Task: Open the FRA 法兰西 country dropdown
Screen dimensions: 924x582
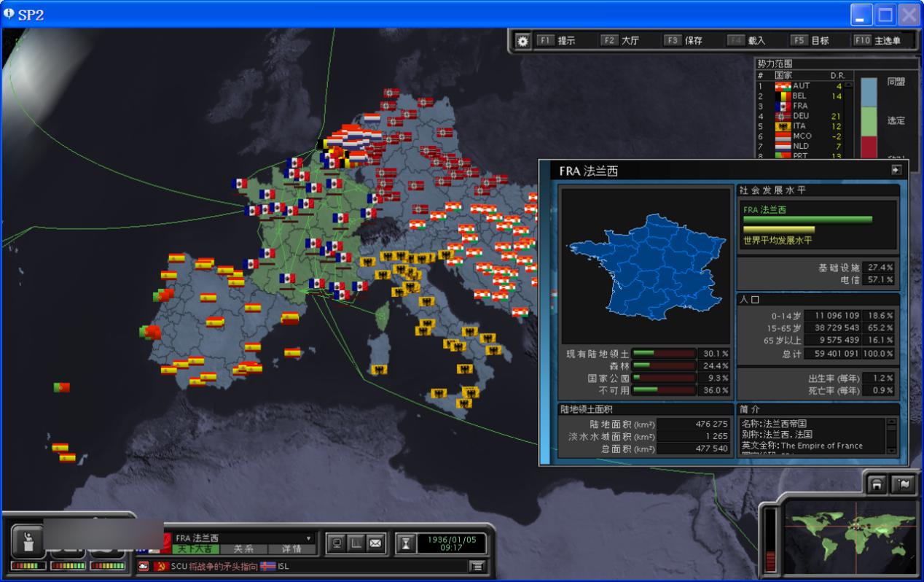Action: (243, 538)
